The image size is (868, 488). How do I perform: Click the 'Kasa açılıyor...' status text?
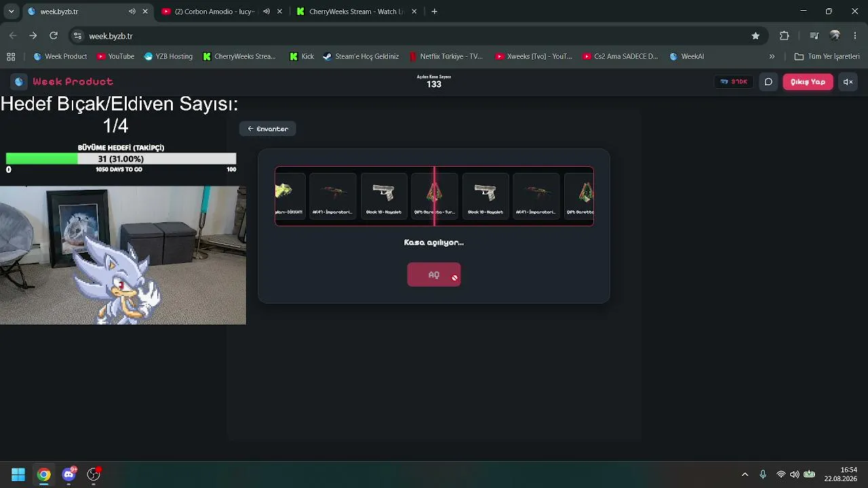[x=434, y=242]
